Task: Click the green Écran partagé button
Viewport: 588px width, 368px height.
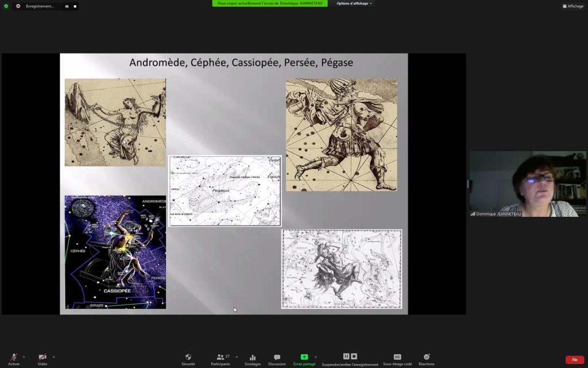Action: click(x=304, y=359)
